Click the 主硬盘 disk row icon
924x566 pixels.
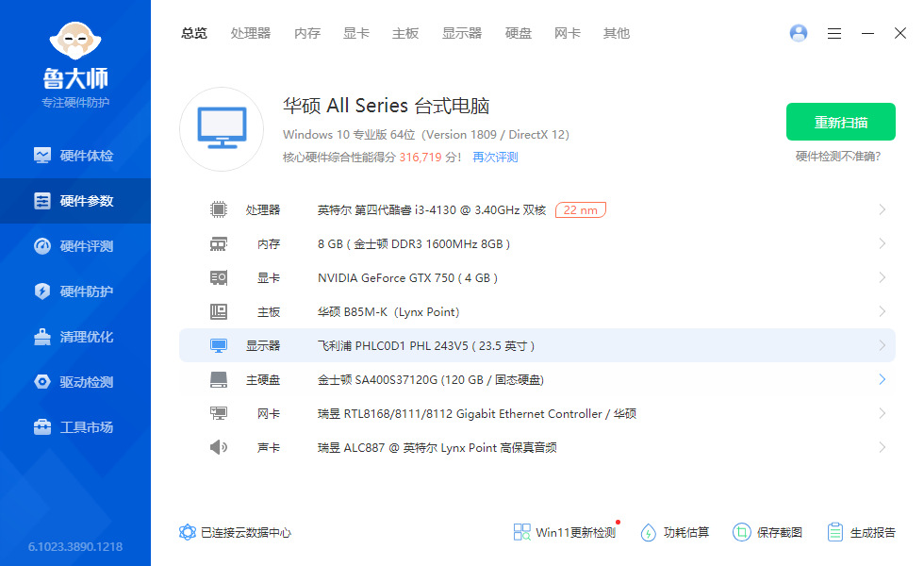[219, 379]
